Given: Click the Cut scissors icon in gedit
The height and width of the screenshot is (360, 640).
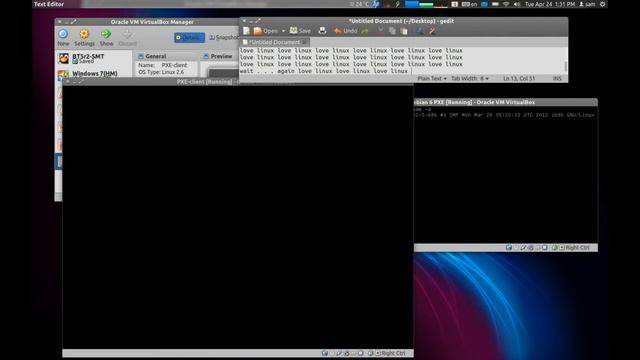Looking at the screenshot, I should click(x=380, y=31).
